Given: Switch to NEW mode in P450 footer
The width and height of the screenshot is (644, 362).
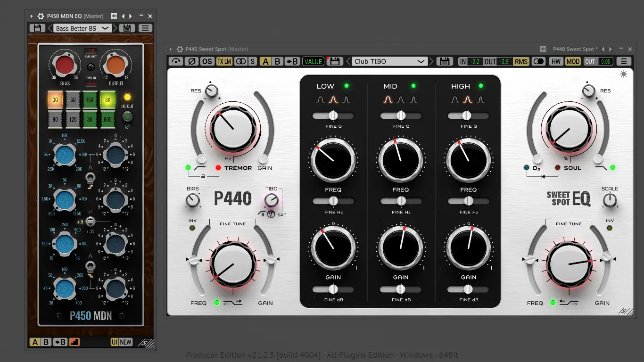Looking at the screenshot, I should 126,342.
